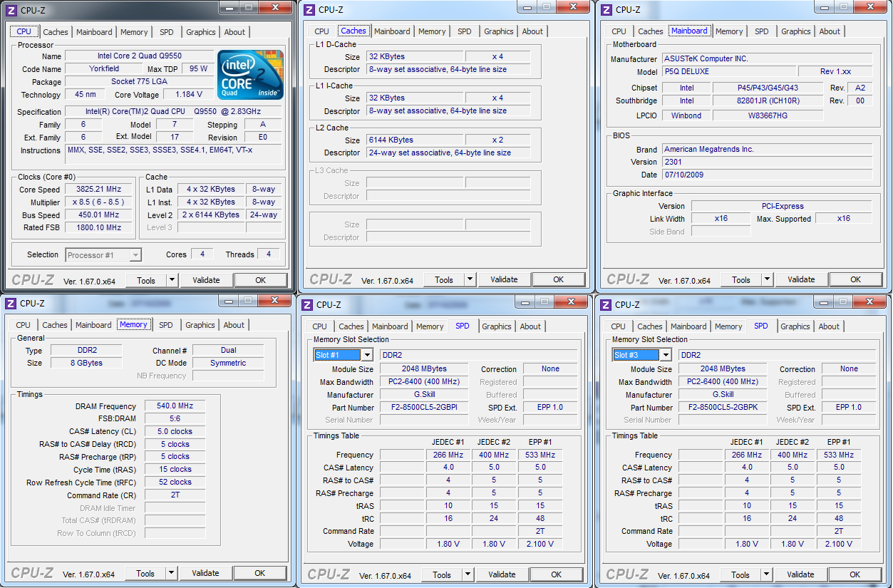893x588 pixels.
Task: Click the manufacturer 'ASUSTeK Computer INC.'
Action: [x=767, y=58]
